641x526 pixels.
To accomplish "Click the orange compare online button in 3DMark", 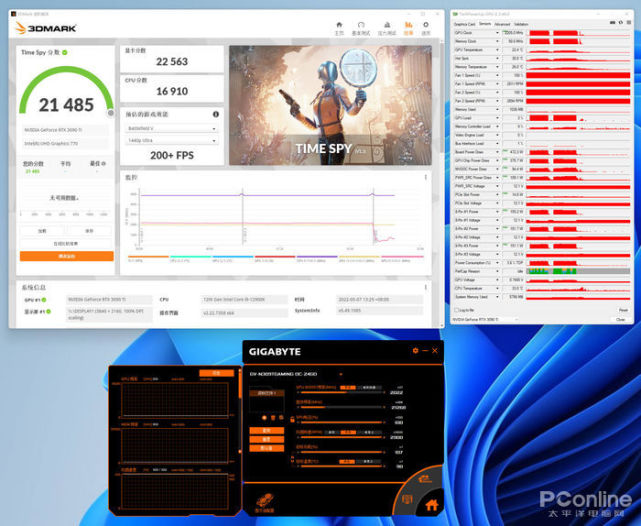I will (67, 256).
